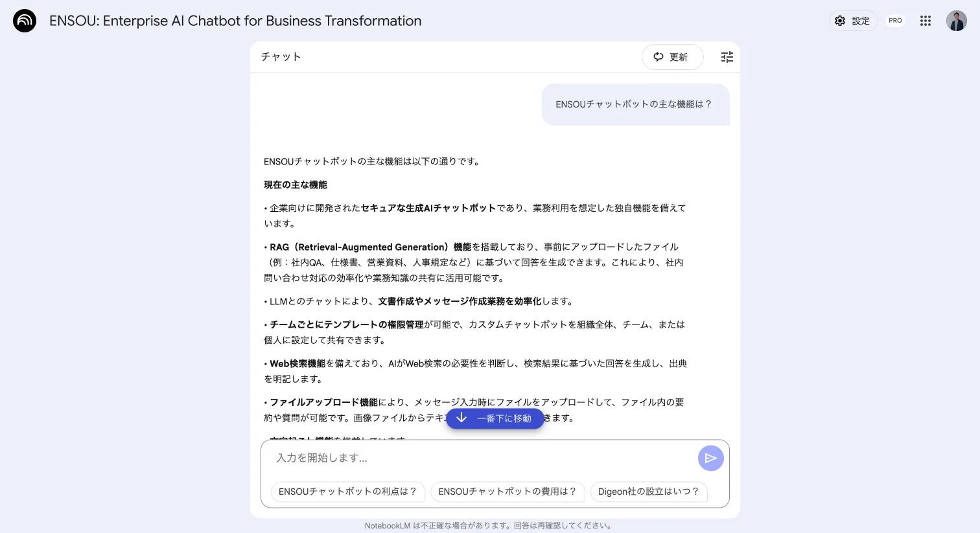980x533 pixels.
Task: Open the user profile avatar
Action: click(956, 21)
